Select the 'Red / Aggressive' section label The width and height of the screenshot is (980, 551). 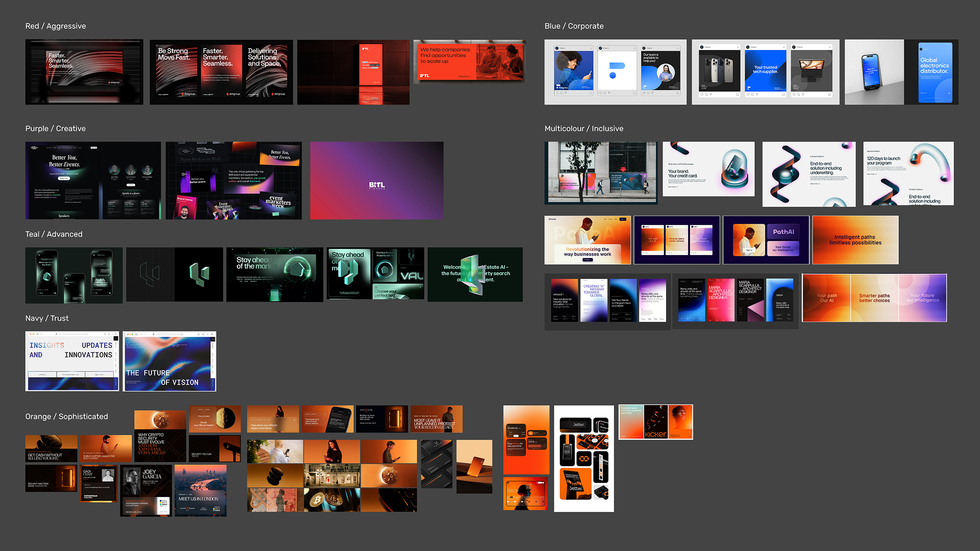[56, 26]
